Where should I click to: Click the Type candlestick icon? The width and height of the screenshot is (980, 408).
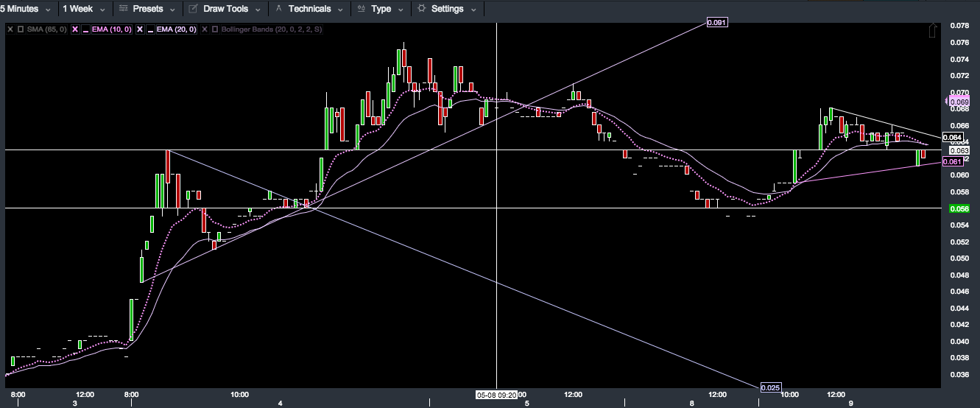point(362,9)
